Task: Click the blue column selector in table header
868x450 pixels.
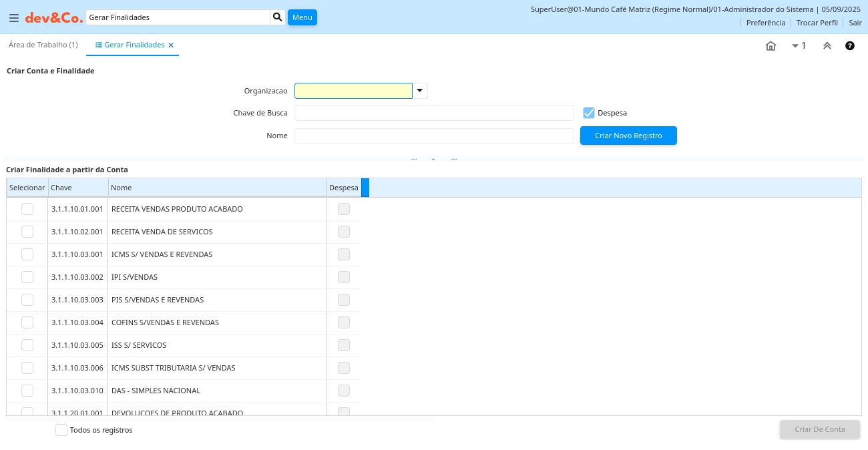Action: pos(365,188)
